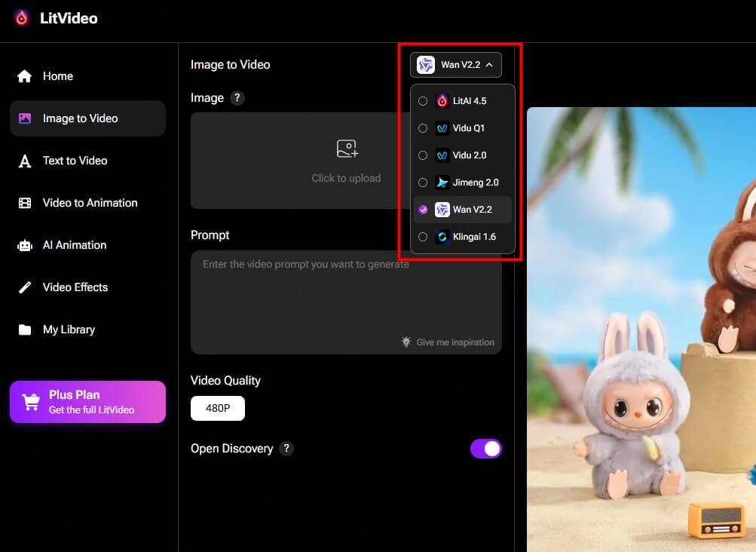Screen dimensions: 756x552
Task: Select the Image to Video sidebar icon
Action: click(25, 118)
